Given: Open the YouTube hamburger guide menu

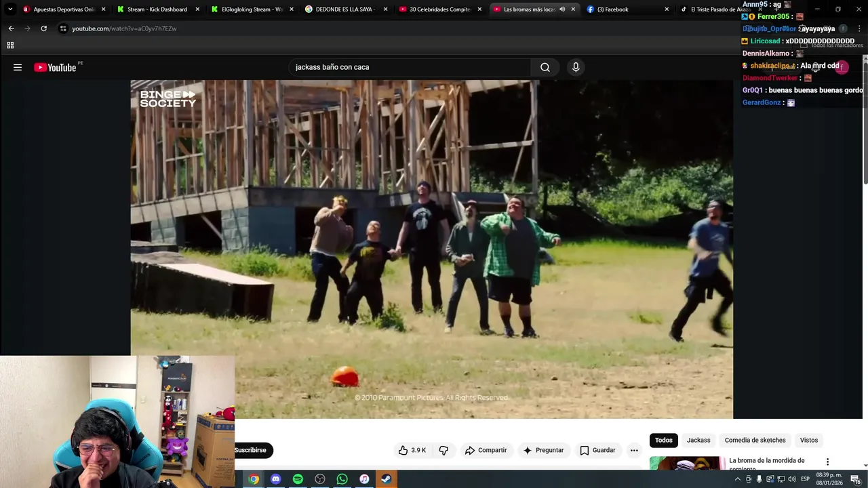Looking at the screenshot, I should pyautogui.click(x=18, y=67).
